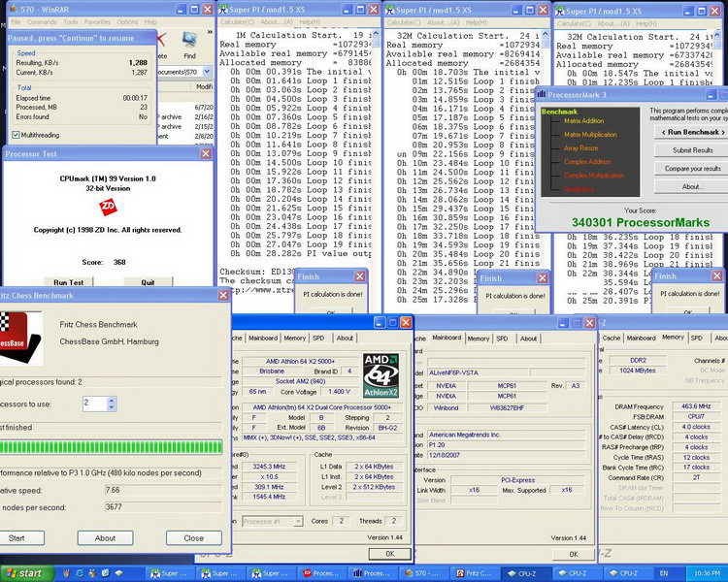Open the WinRAR path dropdown
728x582 pixels.
207,72
